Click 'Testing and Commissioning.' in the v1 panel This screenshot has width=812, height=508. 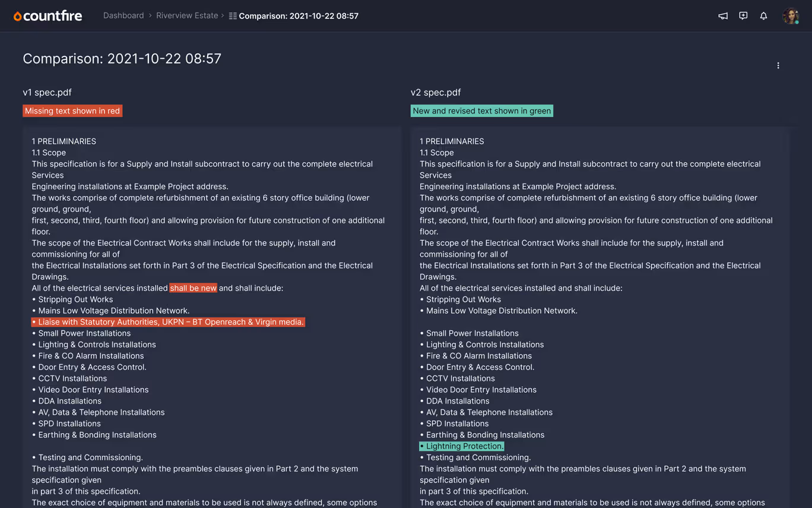coord(90,457)
